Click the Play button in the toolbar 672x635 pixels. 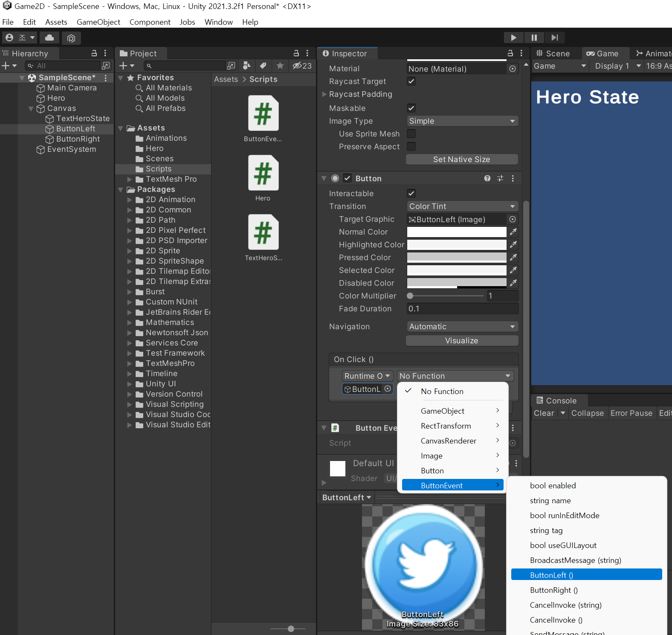click(x=513, y=38)
